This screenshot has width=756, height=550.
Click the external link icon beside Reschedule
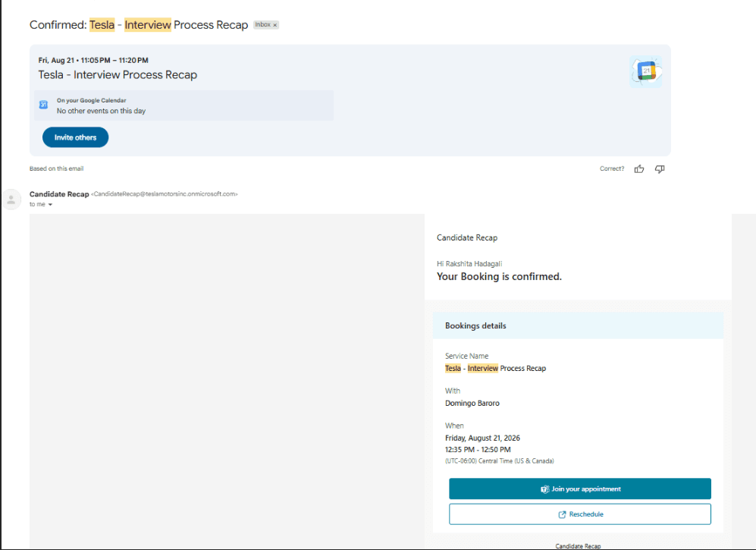(562, 515)
